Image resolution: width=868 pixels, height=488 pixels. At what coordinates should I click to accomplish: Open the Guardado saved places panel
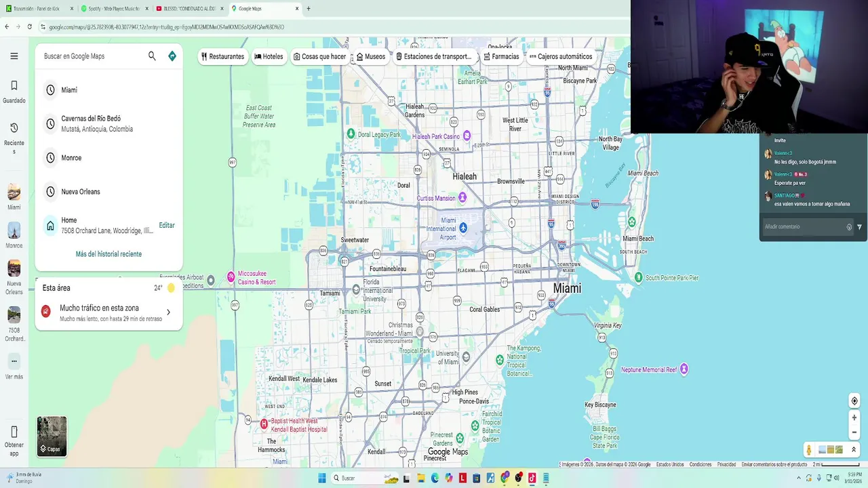(14, 91)
